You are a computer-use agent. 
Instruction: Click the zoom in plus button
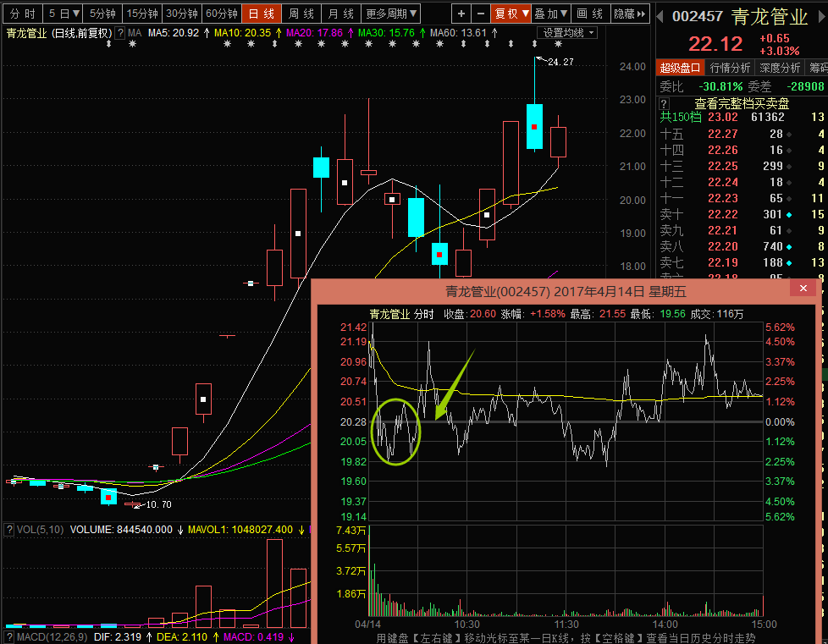461,14
